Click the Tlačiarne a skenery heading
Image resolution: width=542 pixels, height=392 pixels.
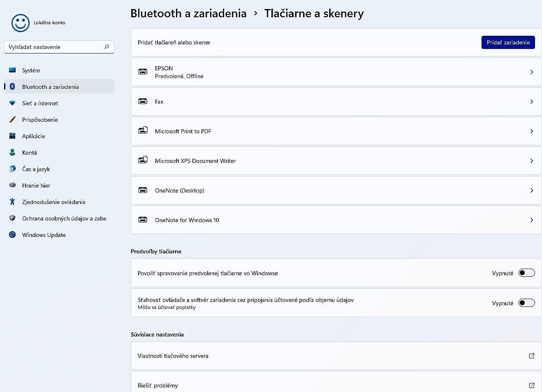pyautogui.click(x=314, y=14)
